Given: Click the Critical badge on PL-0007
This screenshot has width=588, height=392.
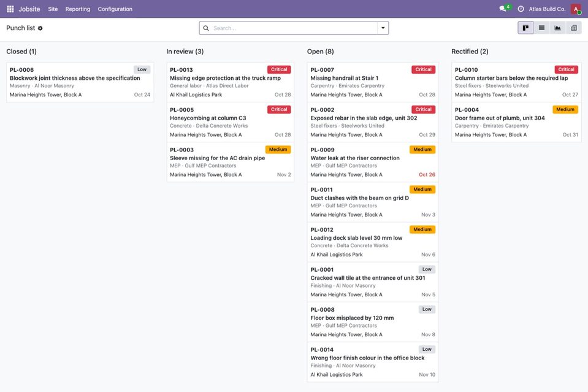Looking at the screenshot, I should [x=424, y=69].
